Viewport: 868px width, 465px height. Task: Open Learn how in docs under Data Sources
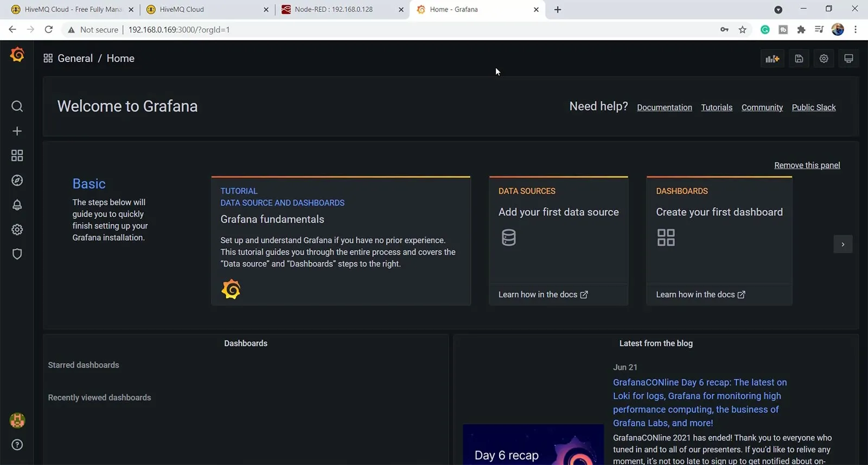(543, 294)
